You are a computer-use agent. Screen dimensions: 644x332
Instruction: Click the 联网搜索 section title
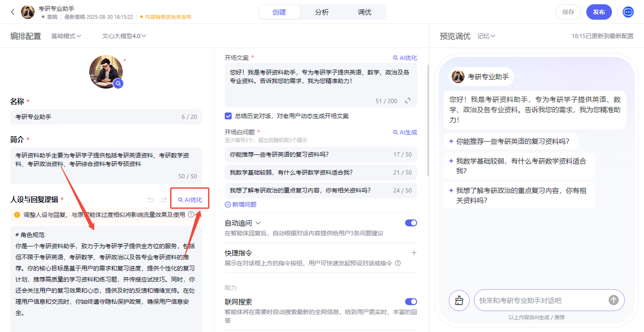(238, 302)
